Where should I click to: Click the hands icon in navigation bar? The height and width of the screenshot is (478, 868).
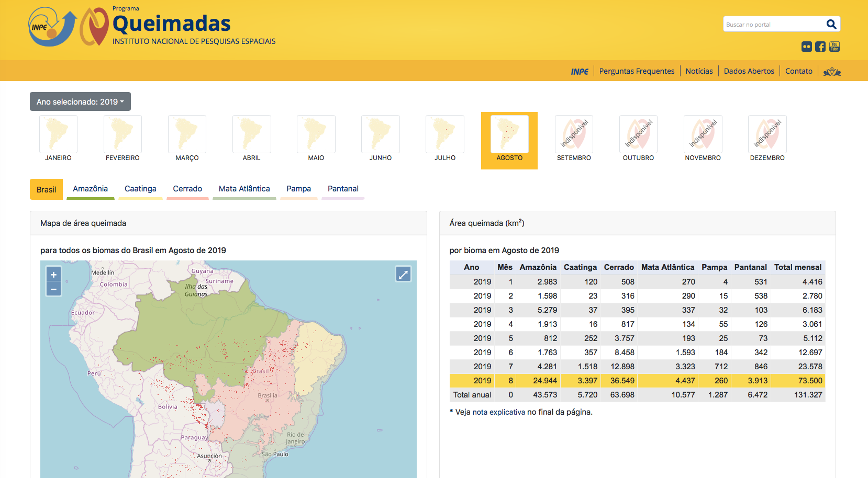pos(831,72)
